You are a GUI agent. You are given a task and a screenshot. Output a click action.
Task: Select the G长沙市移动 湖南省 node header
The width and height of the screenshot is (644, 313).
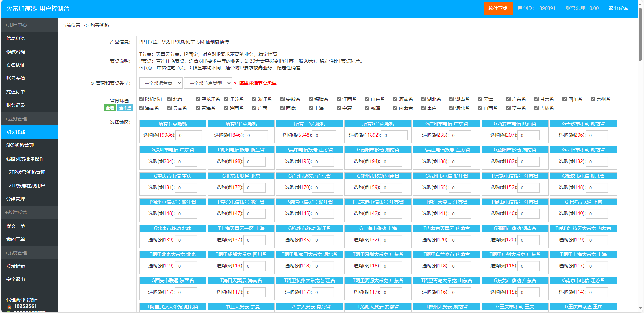(x=583, y=124)
